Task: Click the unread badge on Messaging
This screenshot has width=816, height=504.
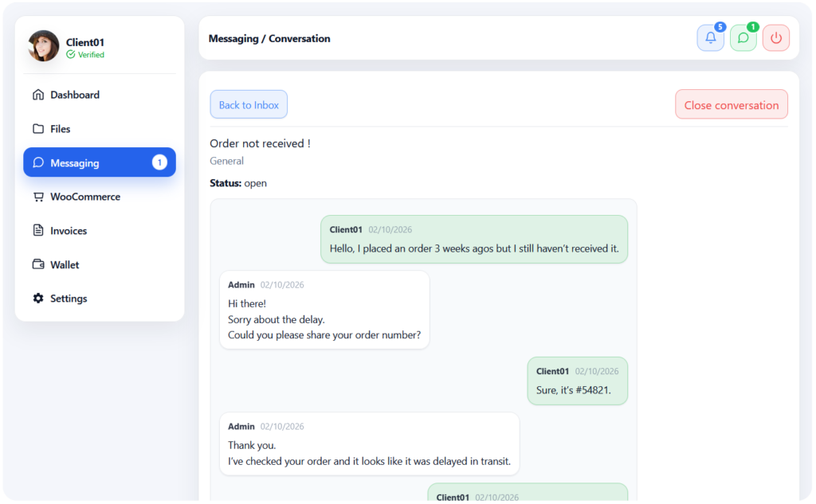Action: click(159, 163)
